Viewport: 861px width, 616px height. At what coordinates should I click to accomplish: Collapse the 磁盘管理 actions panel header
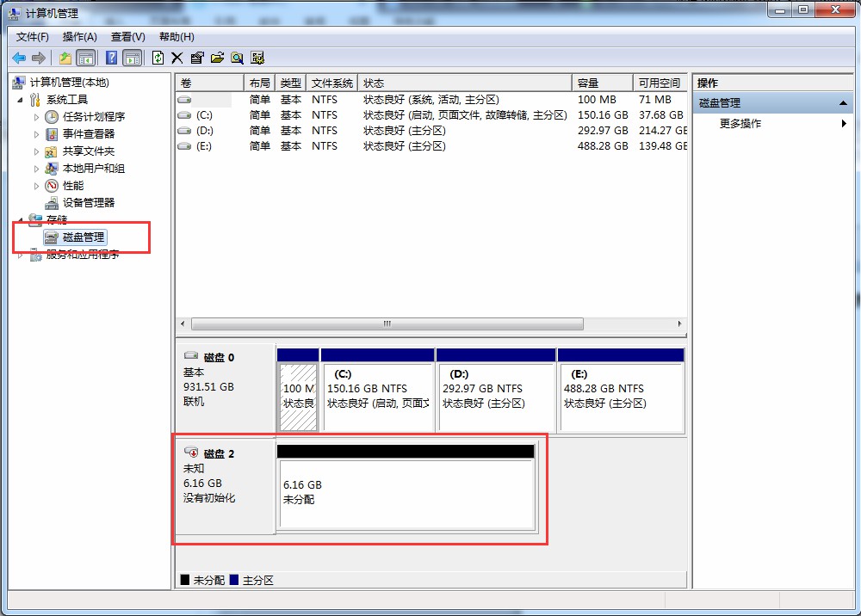coord(844,102)
